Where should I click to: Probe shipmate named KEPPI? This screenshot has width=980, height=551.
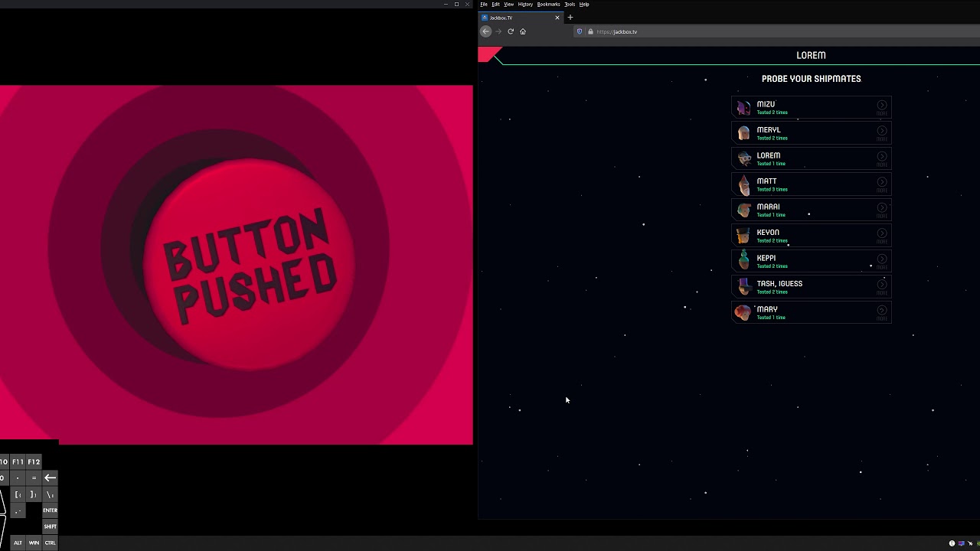tap(812, 261)
